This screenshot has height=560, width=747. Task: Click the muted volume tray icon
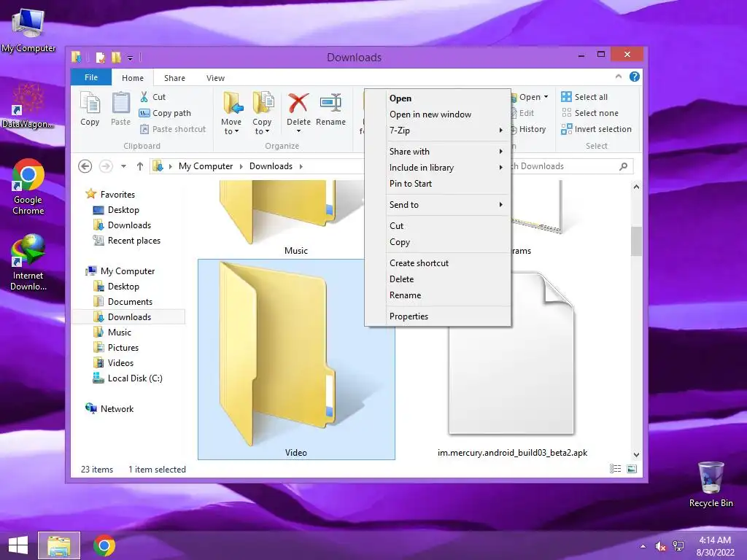660,546
